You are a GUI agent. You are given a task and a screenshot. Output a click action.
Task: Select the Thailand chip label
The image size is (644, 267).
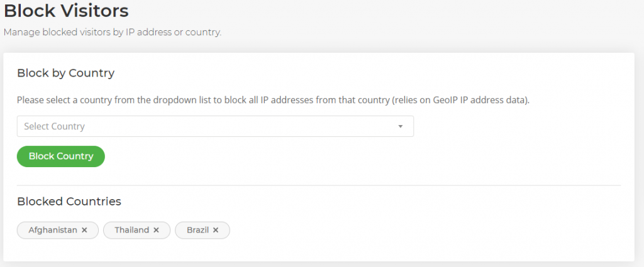click(x=132, y=230)
